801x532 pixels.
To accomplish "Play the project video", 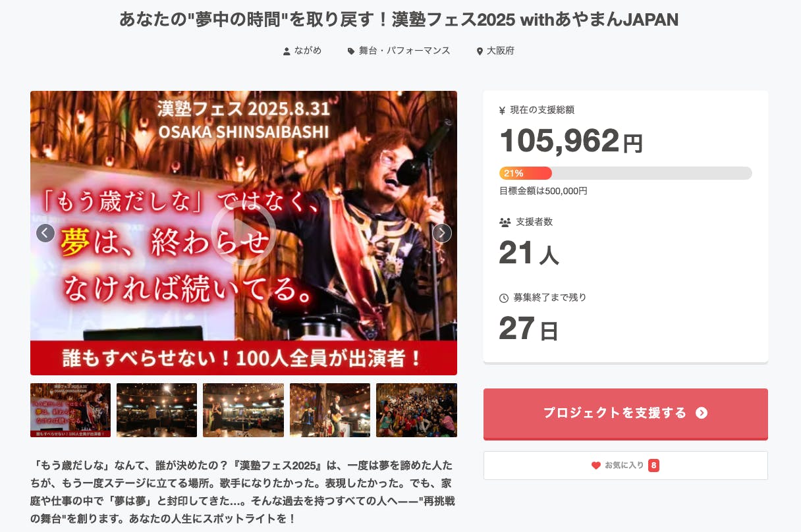I will 244,233.
